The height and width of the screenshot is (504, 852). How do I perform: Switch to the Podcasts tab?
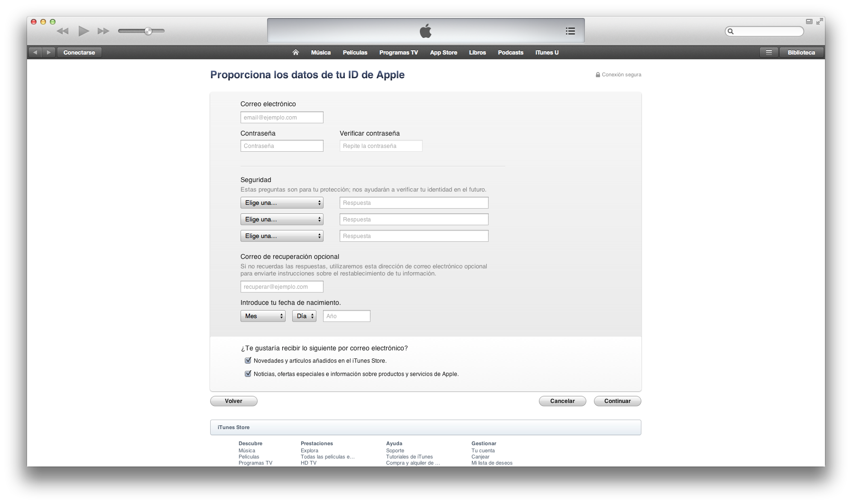pos(510,53)
